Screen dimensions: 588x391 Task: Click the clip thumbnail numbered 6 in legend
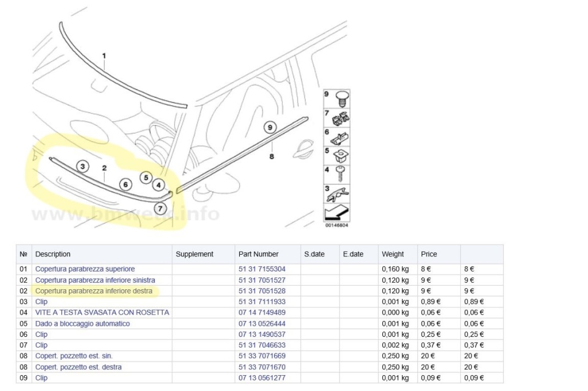(x=337, y=137)
